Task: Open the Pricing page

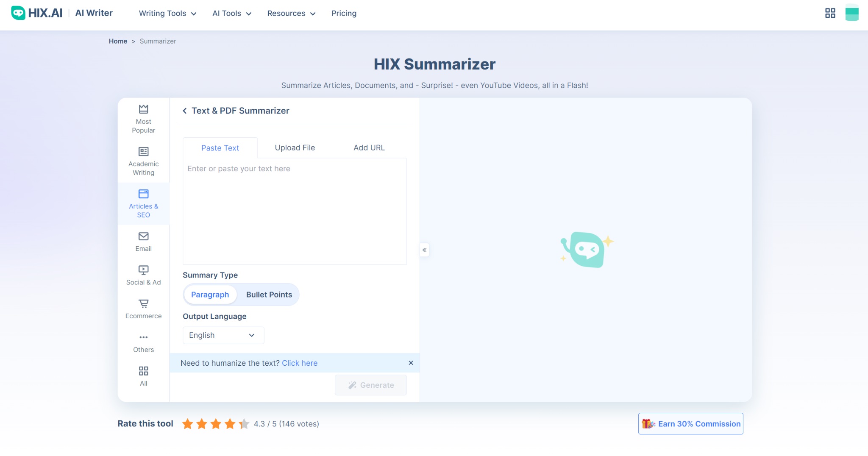Action: pyautogui.click(x=344, y=13)
